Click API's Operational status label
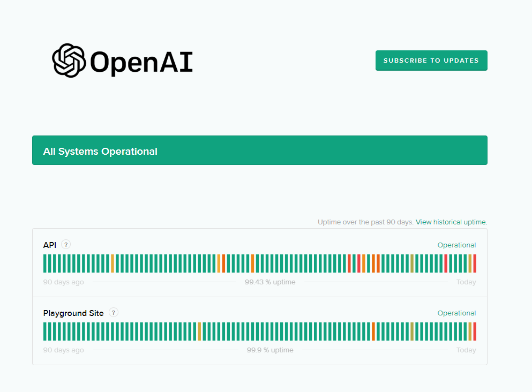532x392 pixels. click(x=456, y=245)
